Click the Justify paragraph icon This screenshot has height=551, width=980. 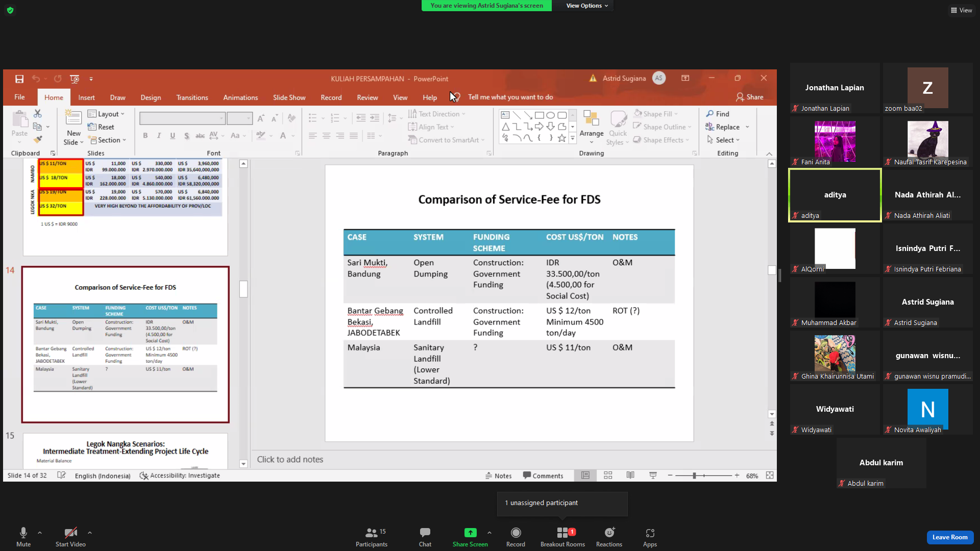point(354,136)
